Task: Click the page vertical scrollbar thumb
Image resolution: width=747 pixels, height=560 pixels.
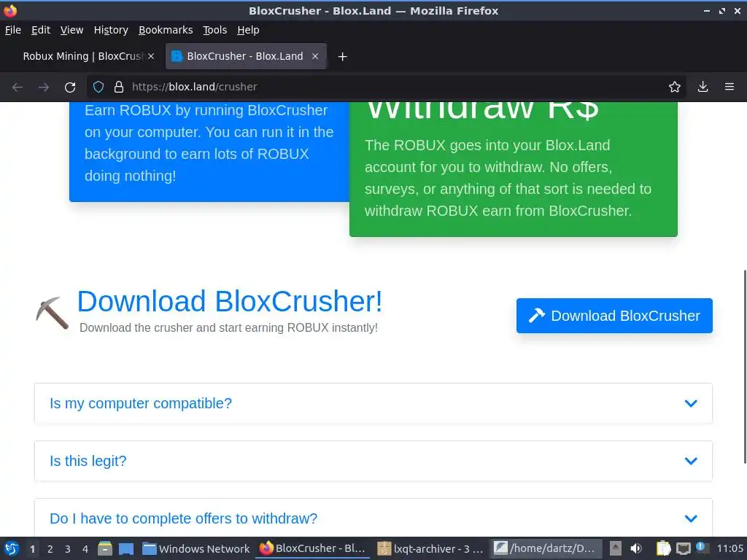Action: pyautogui.click(x=745, y=367)
